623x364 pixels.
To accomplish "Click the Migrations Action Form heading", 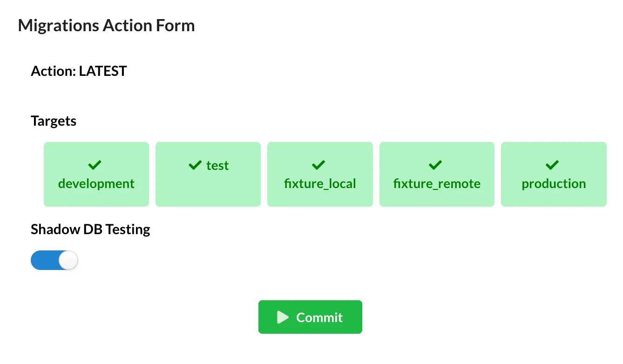I will (106, 25).
